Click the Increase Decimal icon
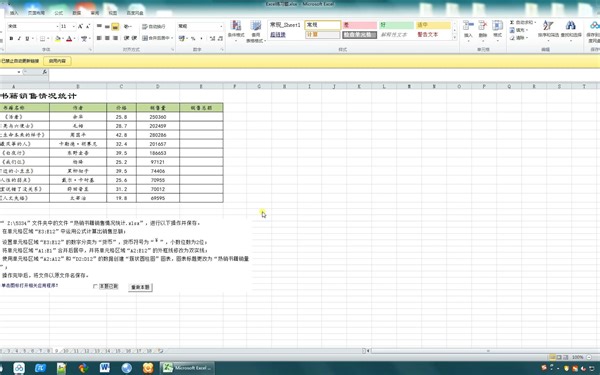The width and height of the screenshot is (600, 375). coord(212,38)
